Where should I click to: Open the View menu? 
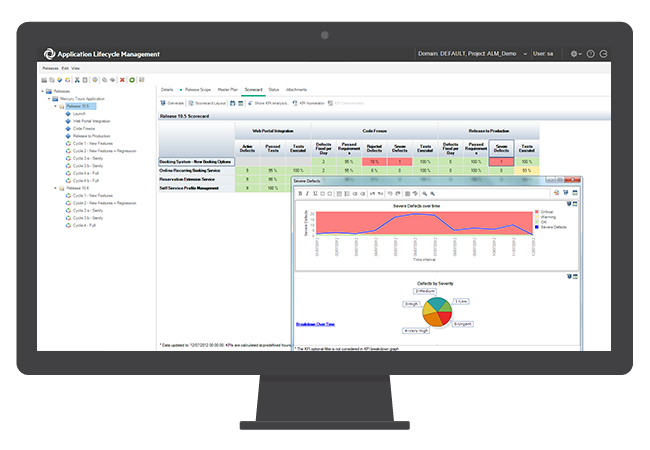click(x=75, y=68)
